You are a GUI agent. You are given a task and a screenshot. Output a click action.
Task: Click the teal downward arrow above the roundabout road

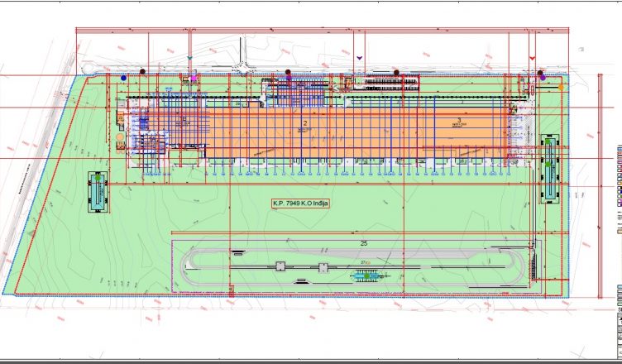click(x=190, y=59)
